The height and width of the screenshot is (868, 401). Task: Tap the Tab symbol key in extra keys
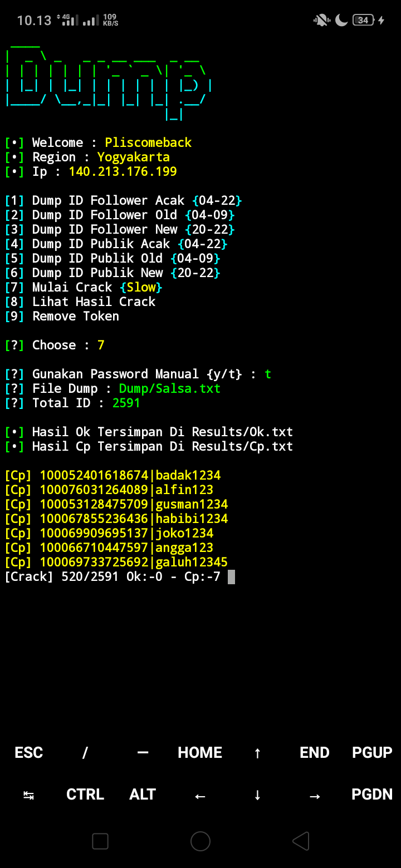tap(28, 794)
